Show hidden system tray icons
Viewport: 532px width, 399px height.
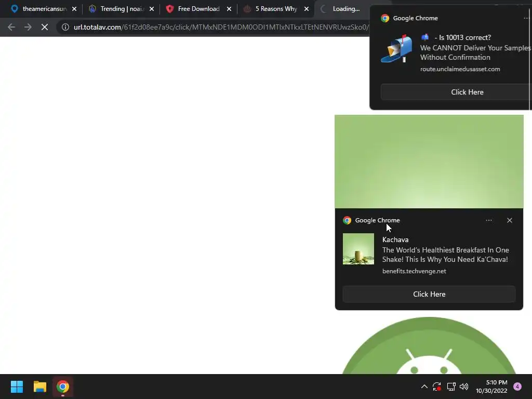point(424,387)
